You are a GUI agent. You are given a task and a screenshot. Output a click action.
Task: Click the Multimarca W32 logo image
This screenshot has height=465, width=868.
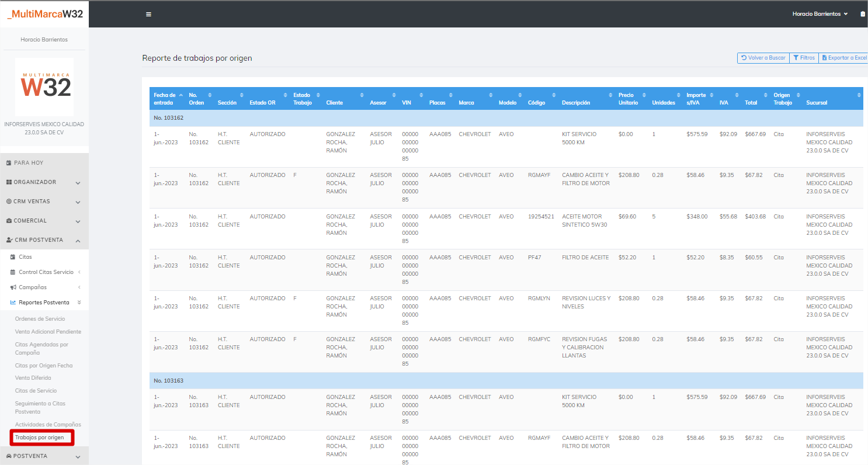pos(44,86)
